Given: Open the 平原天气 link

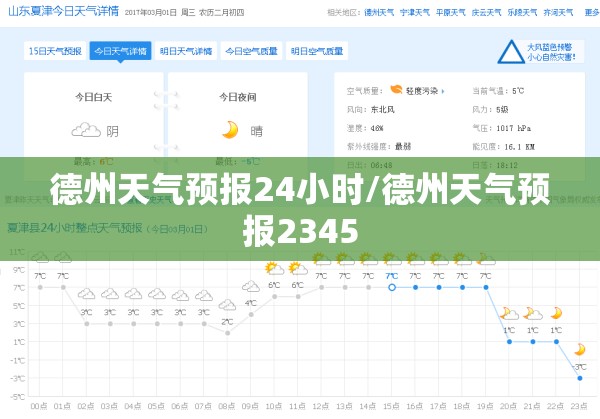Looking at the screenshot, I should [x=451, y=13].
